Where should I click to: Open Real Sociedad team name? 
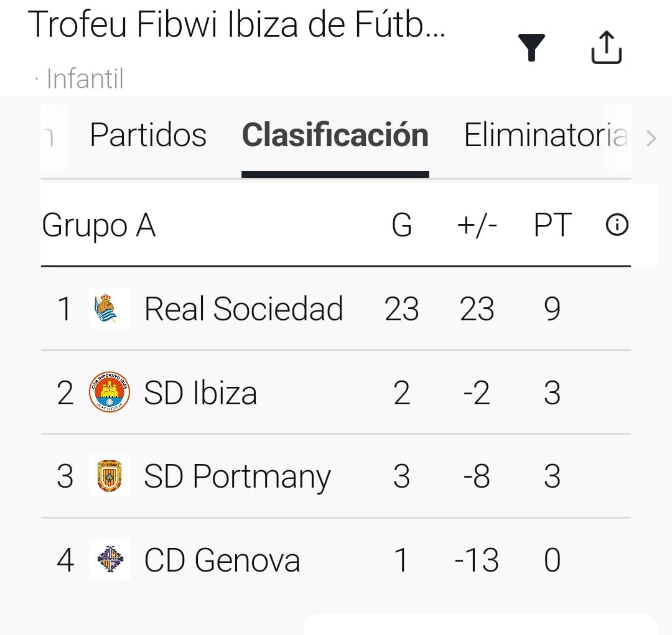(x=243, y=308)
